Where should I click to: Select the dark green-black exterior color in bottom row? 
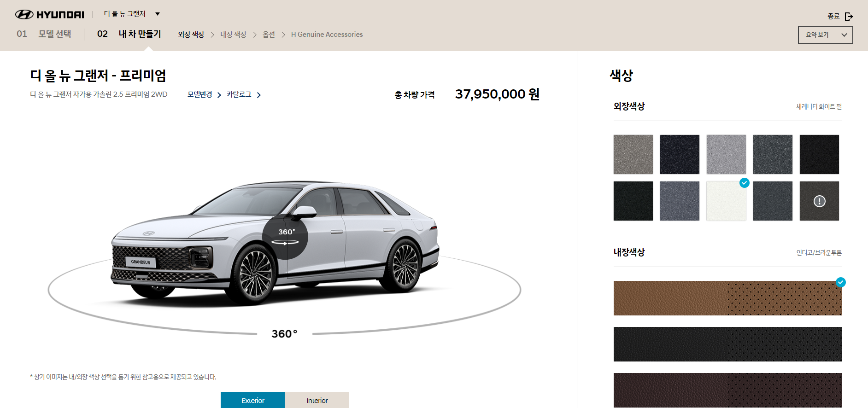click(x=633, y=201)
